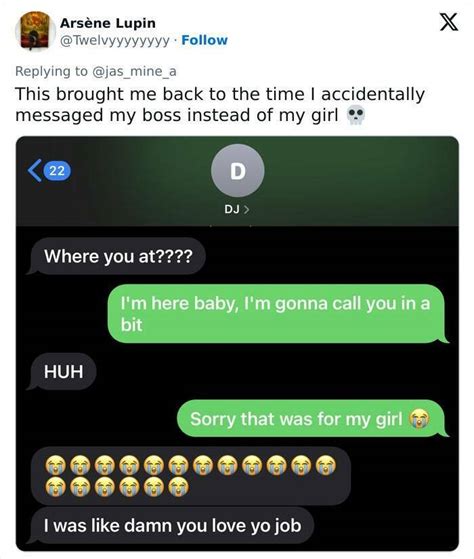
Task: Follow the @Twelvyyyyyyyy account
Action: coord(204,40)
